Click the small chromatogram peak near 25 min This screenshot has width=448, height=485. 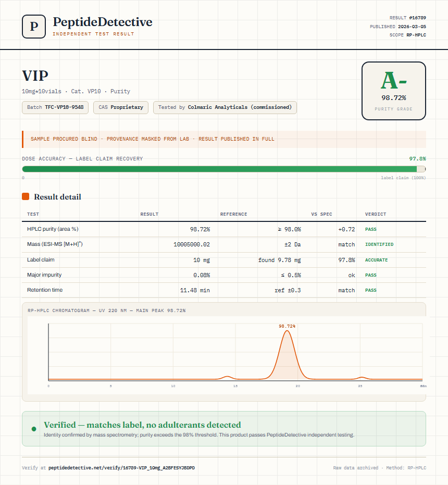pos(361,378)
